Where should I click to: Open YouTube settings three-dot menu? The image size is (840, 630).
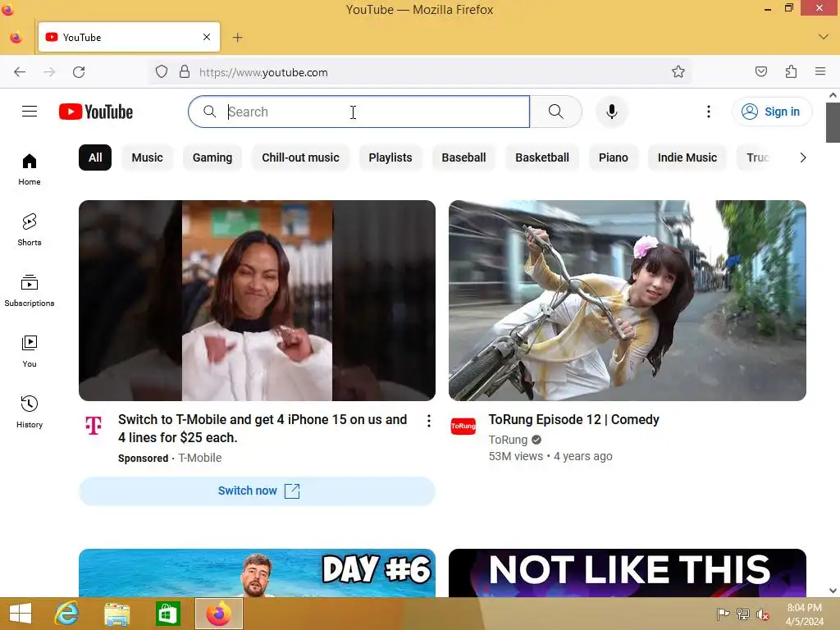[x=708, y=112]
